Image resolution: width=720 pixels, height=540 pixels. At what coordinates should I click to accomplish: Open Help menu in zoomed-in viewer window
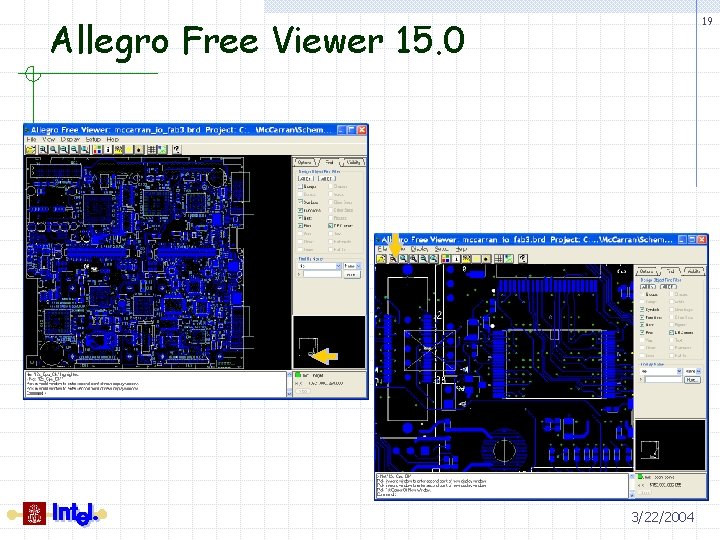(x=461, y=249)
